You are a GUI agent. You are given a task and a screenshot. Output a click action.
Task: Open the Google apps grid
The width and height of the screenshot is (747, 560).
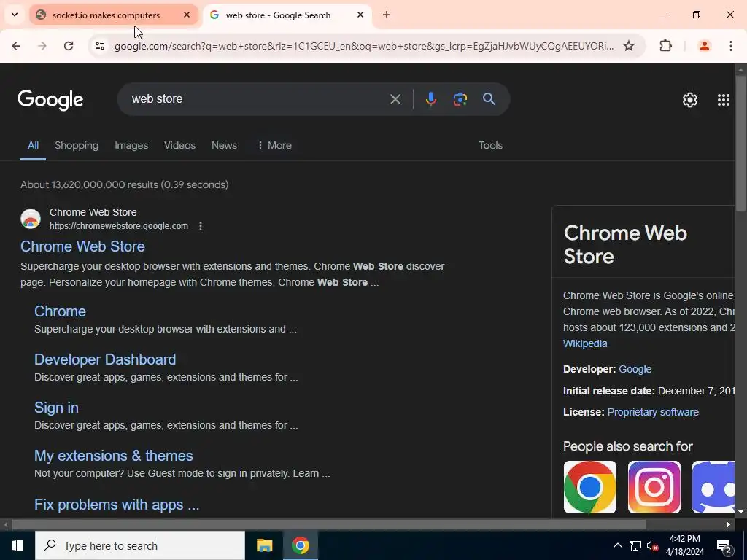point(723,99)
